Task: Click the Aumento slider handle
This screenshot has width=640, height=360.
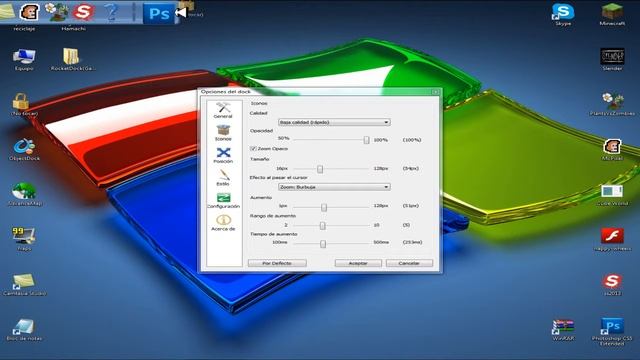Action: (x=324, y=207)
